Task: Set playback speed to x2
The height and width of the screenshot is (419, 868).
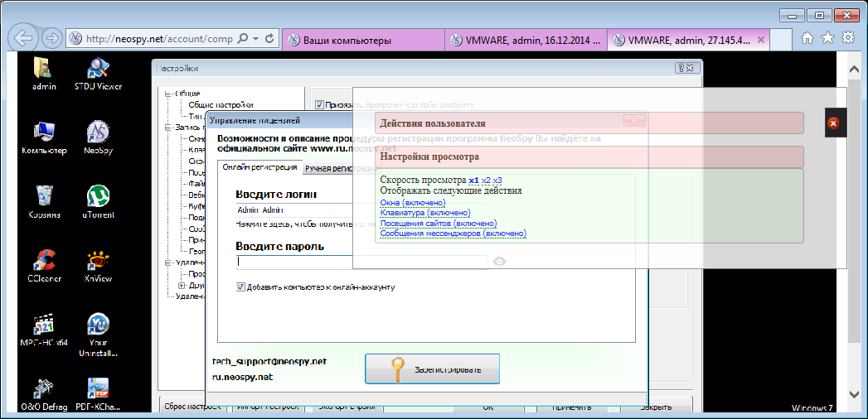Action: [486, 181]
